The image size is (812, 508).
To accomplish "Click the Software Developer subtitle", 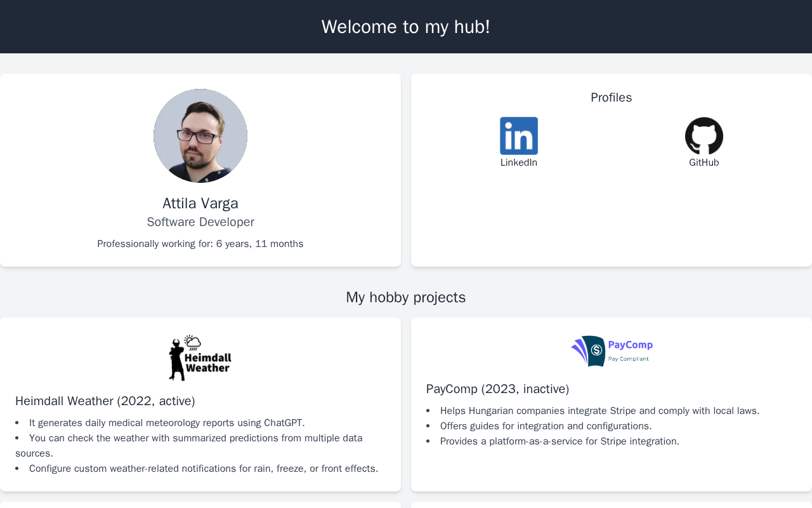I will pos(200,222).
